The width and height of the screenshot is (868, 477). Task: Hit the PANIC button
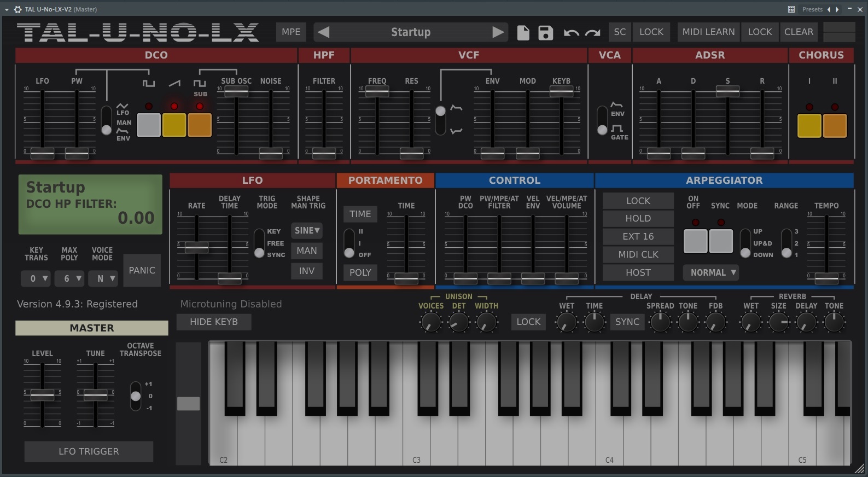pos(142,270)
